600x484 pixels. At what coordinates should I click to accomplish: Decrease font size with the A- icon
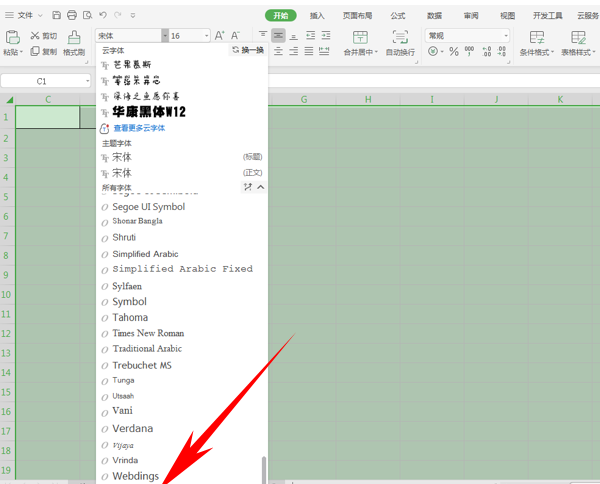point(235,36)
